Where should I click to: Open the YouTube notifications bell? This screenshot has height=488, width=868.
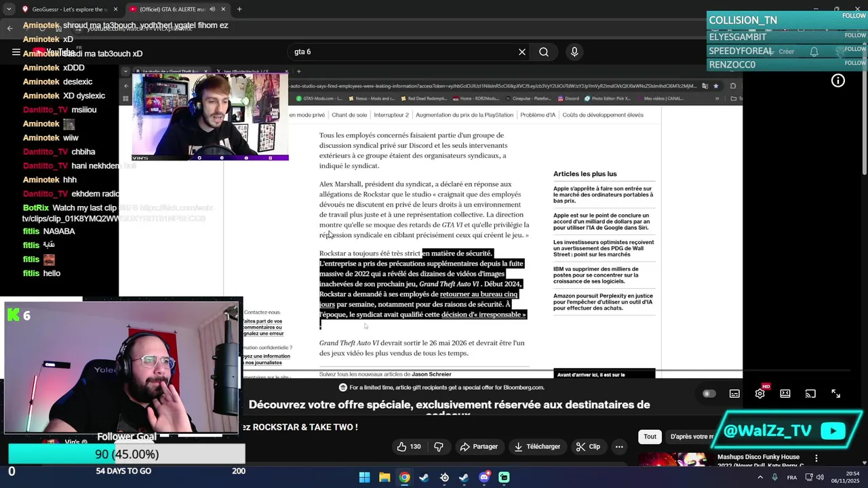coord(814,52)
